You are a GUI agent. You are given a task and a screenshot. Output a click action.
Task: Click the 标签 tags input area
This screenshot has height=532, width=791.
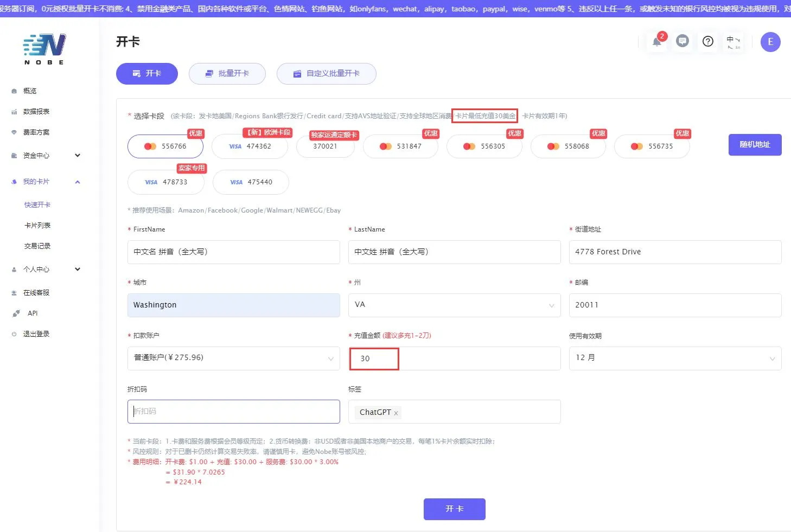[455, 412]
